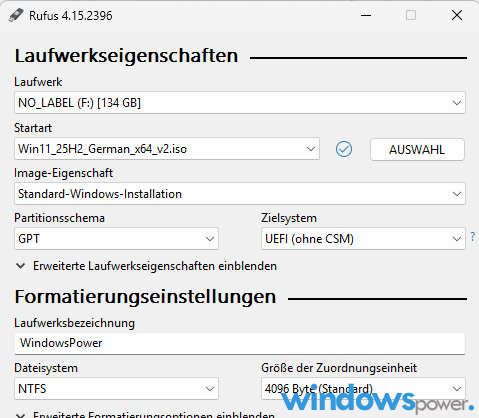Open the Zielsystem UEFI dropdown
Screen dimensions: 479x418
click(363, 239)
